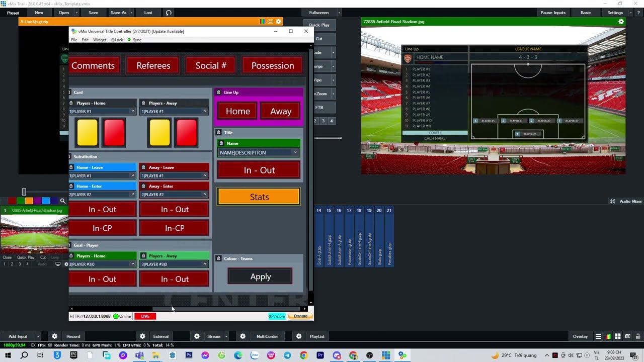Toggle lock on Line Up widget
This screenshot has width=644, height=362.
(218, 93)
